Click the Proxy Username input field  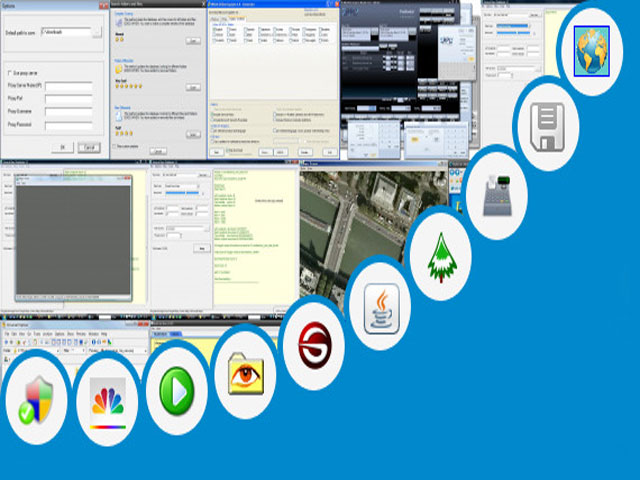pos(68,112)
